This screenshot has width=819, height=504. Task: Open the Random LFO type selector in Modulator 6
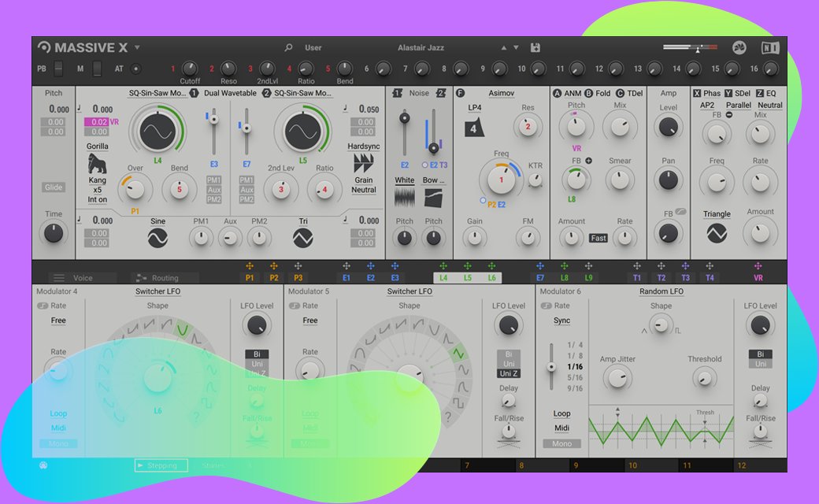pos(661,291)
